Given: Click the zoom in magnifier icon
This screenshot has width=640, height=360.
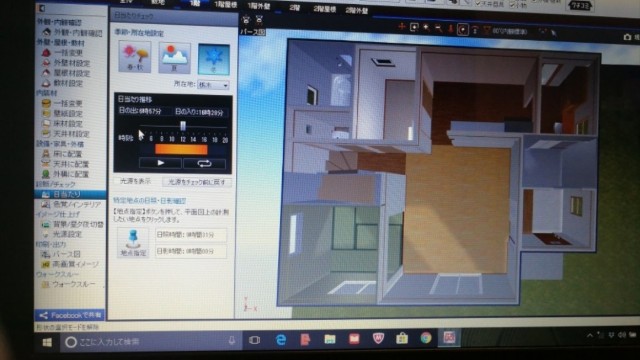Looking at the screenshot, I should (426, 28).
